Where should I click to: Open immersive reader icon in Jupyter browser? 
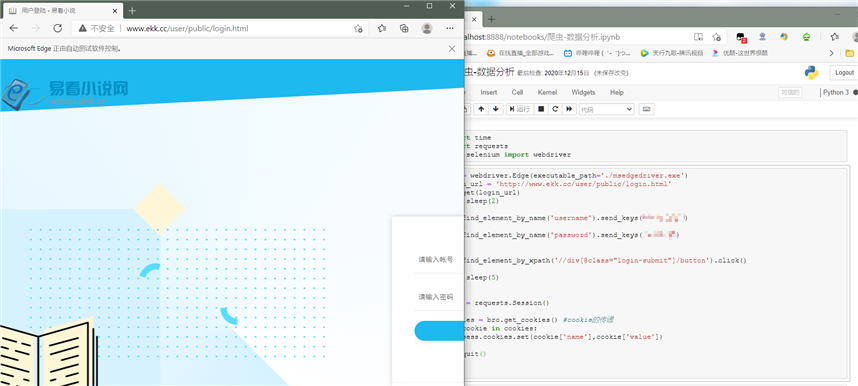[x=698, y=37]
